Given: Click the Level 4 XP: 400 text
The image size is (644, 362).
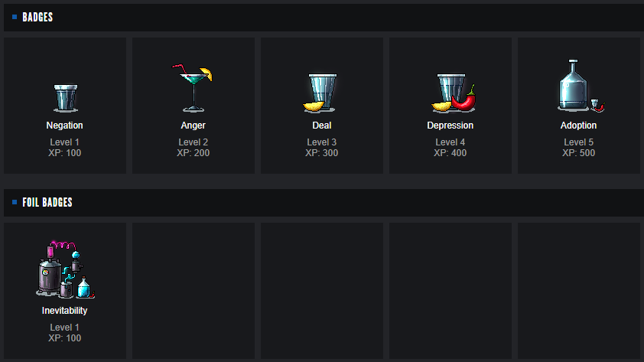Looking at the screenshot, I should click(450, 148).
